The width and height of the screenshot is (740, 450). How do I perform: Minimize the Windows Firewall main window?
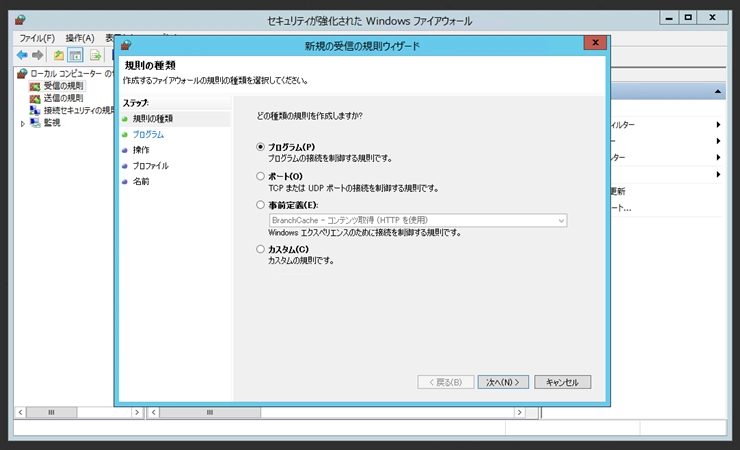(x=669, y=18)
